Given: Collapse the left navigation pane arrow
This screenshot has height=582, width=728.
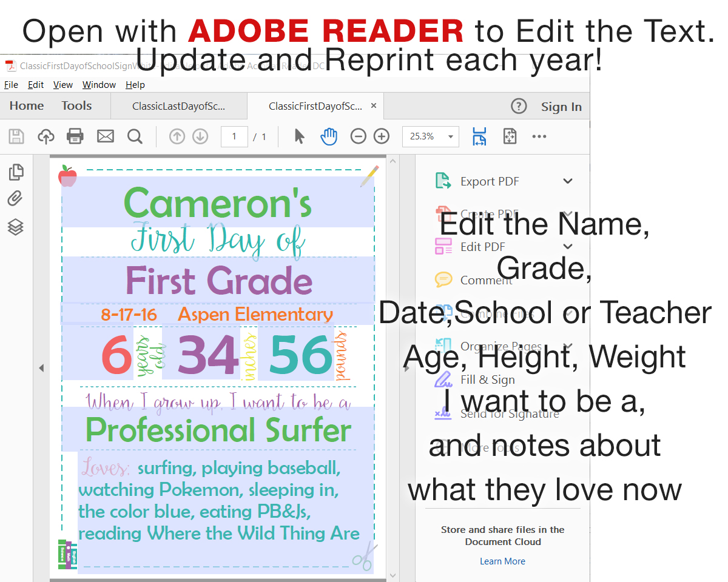Looking at the screenshot, I should coord(41,368).
